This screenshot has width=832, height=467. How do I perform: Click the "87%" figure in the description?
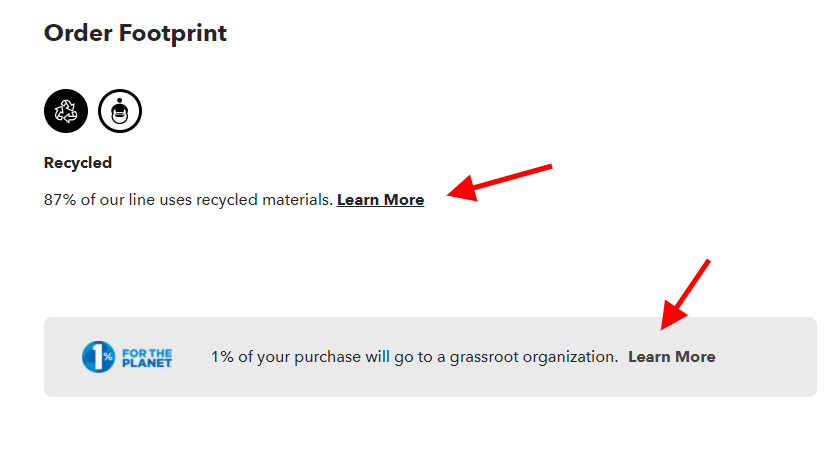coord(59,200)
